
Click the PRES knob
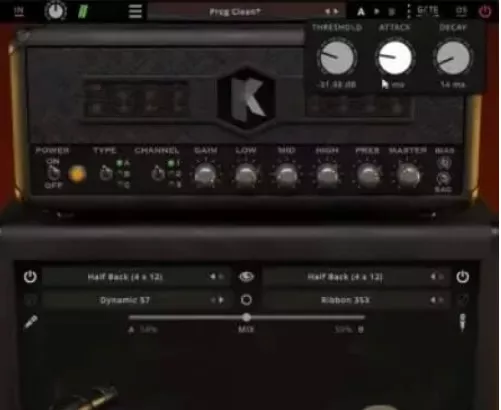coord(368,175)
